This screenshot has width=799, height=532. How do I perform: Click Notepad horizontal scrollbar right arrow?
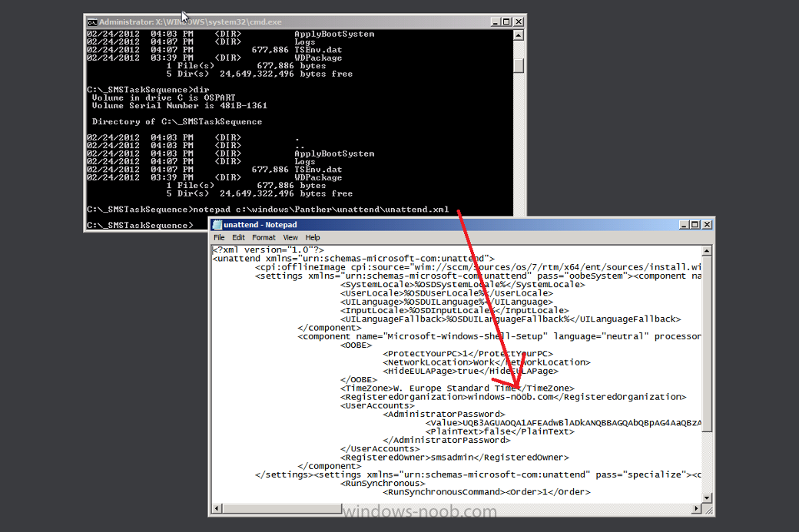tap(697, 508)
